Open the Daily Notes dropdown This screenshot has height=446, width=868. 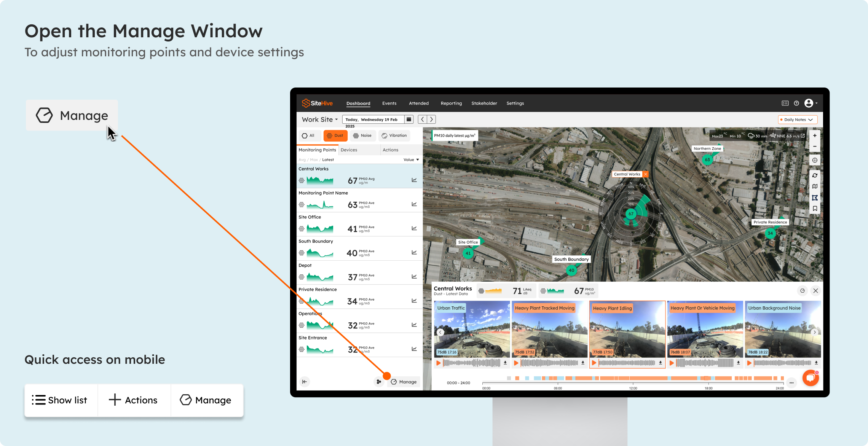[797, 119]
